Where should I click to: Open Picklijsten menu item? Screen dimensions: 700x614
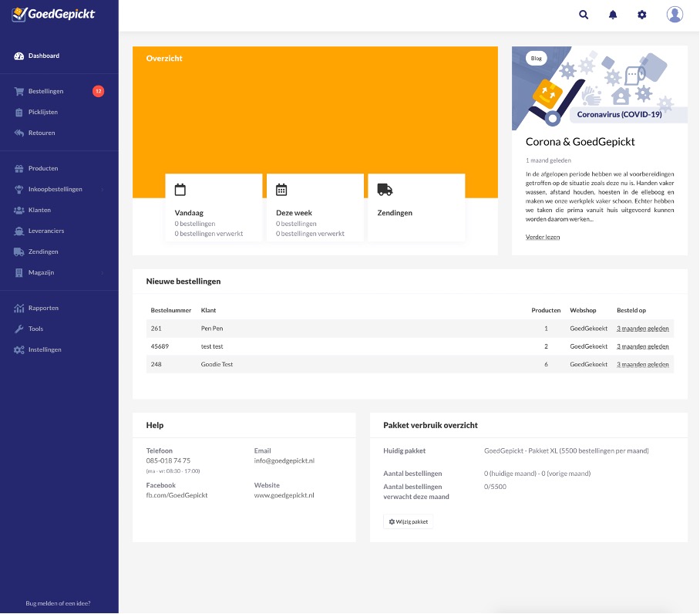[43, 112]
